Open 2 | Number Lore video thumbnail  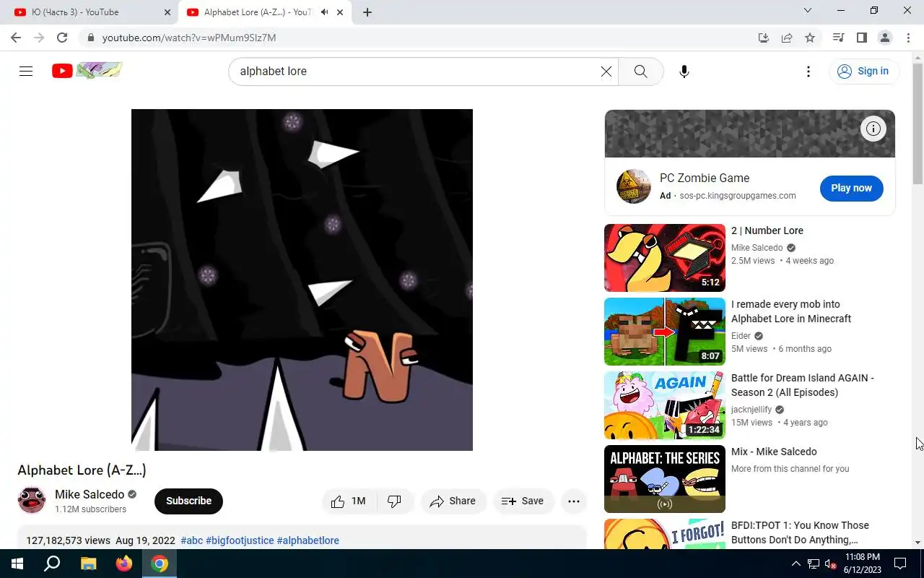(x=665, y=258)
